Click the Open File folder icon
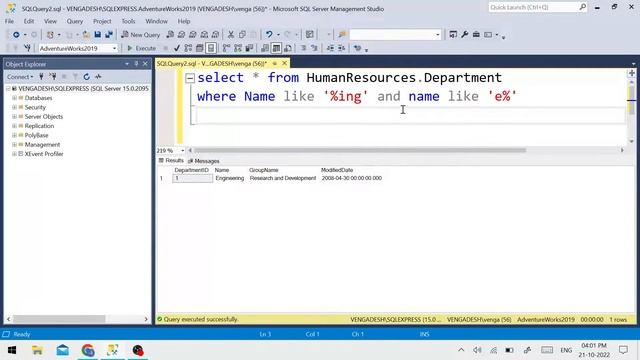Viewport: 640px width, 360px height. (x=86, y=35)
